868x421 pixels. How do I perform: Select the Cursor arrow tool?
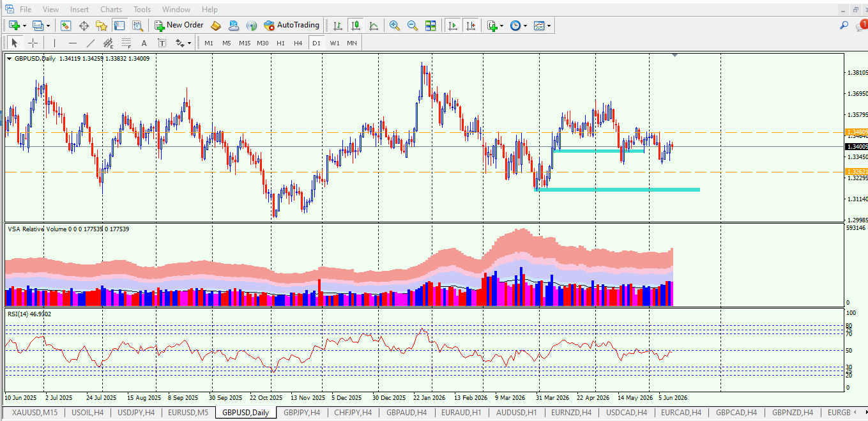pyautogui.click(x=15, y=43)
